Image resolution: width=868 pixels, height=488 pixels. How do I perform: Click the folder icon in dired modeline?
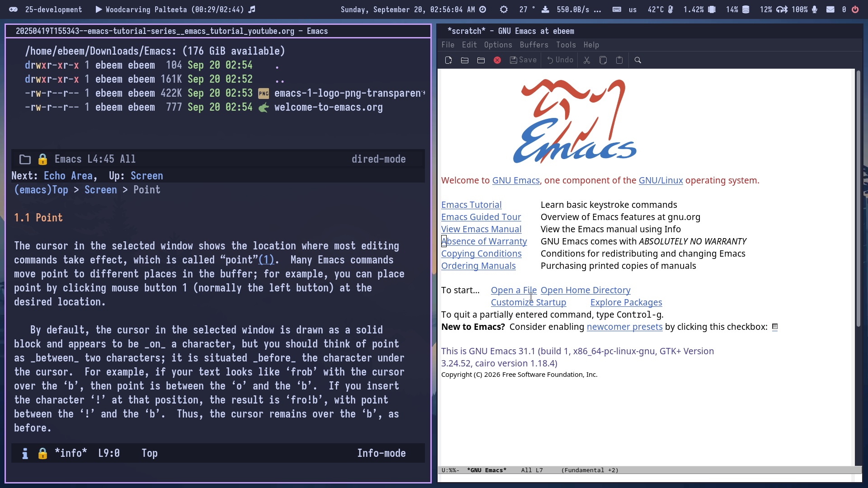click(25, 160)
